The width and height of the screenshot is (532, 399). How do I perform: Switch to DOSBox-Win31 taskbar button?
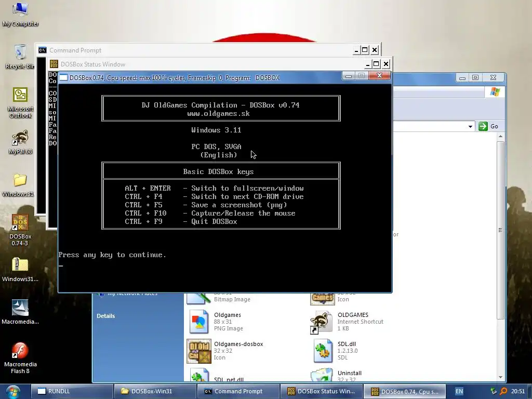click(x=155, y=391)
